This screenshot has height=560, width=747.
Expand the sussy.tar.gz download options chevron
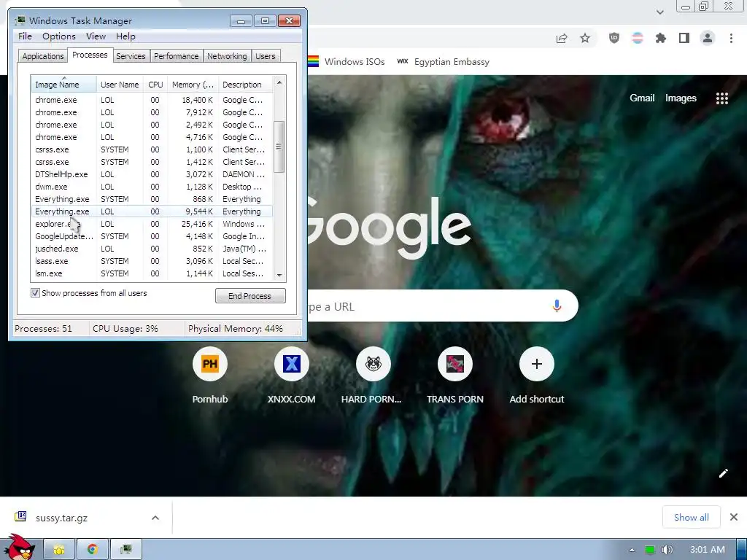pos(155,518)
